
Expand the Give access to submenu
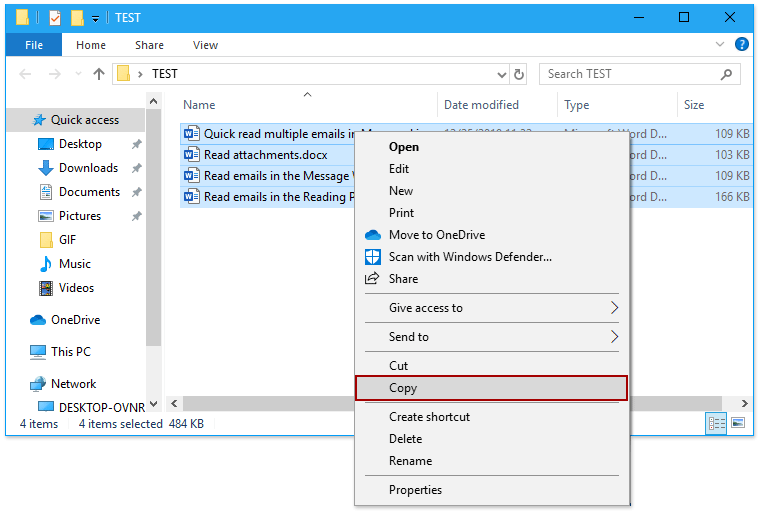coord(614,308)
